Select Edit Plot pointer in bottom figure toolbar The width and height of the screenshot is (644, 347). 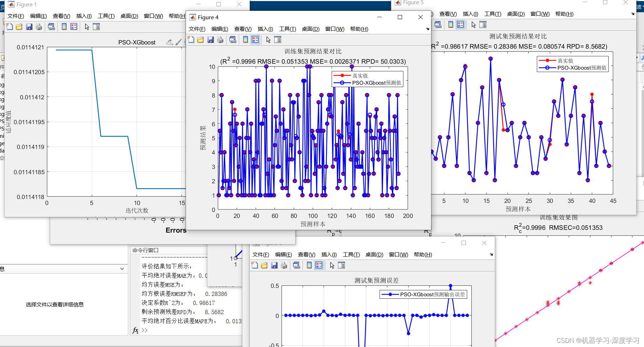(332, 265)
